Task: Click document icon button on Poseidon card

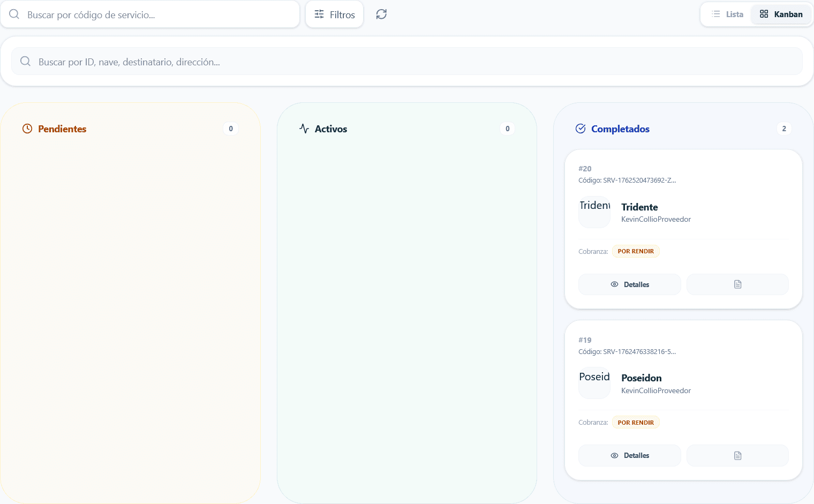Action: (738, 456)
